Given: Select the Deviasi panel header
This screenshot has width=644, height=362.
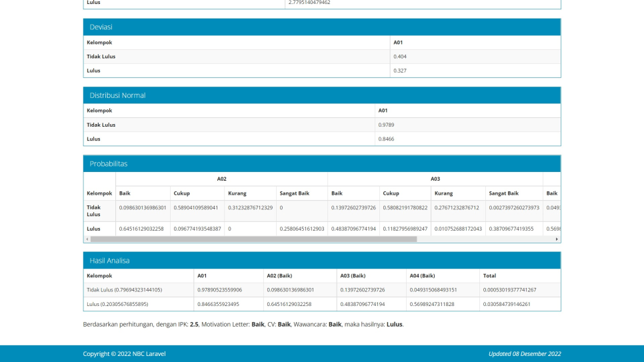Looking at the screenshot, I should [x=322, y=27].
